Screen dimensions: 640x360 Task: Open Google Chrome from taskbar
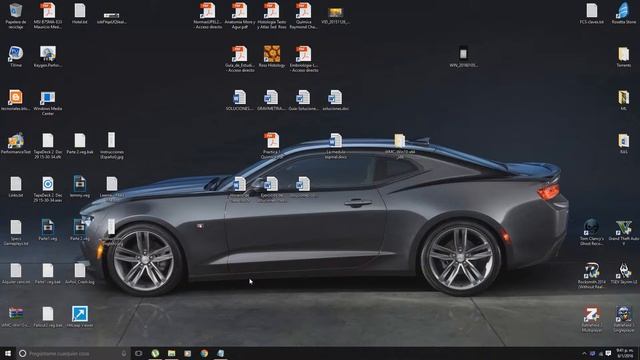pyautogui.click(x=204, y=353)
